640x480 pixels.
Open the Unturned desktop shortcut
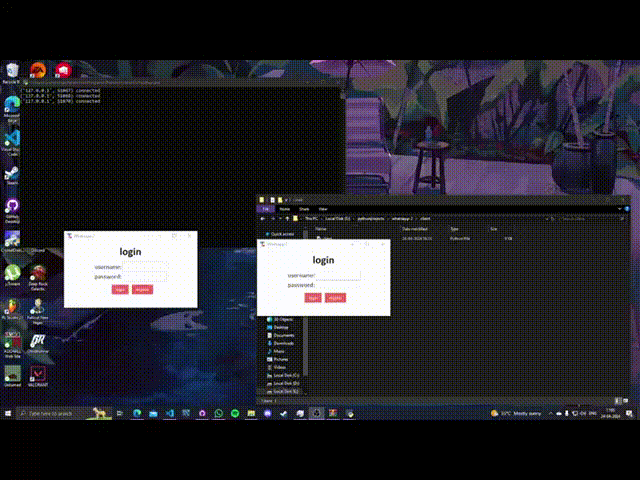click(12, 376)
